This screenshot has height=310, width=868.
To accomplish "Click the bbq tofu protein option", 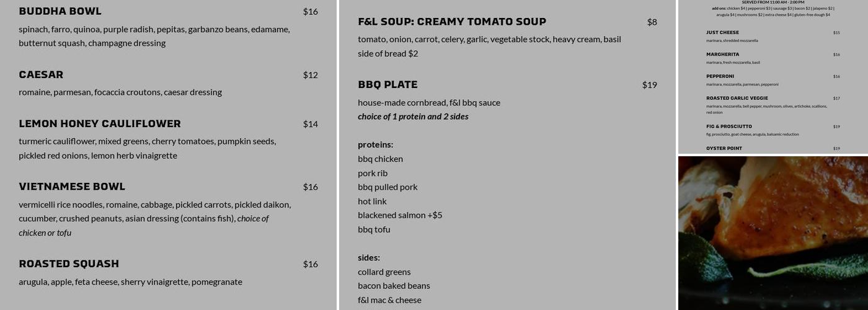I will tap(374, 229).
